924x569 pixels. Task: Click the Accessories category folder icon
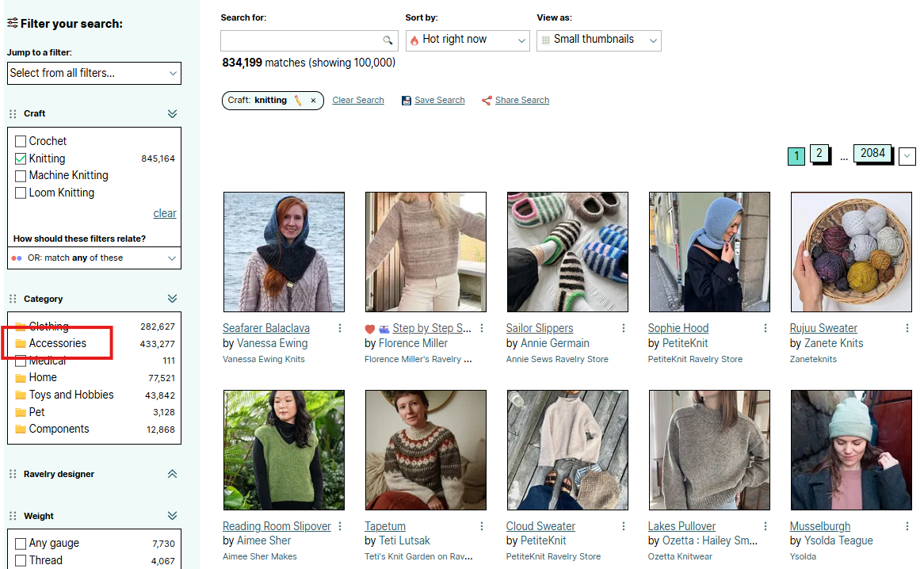(21, 344)
